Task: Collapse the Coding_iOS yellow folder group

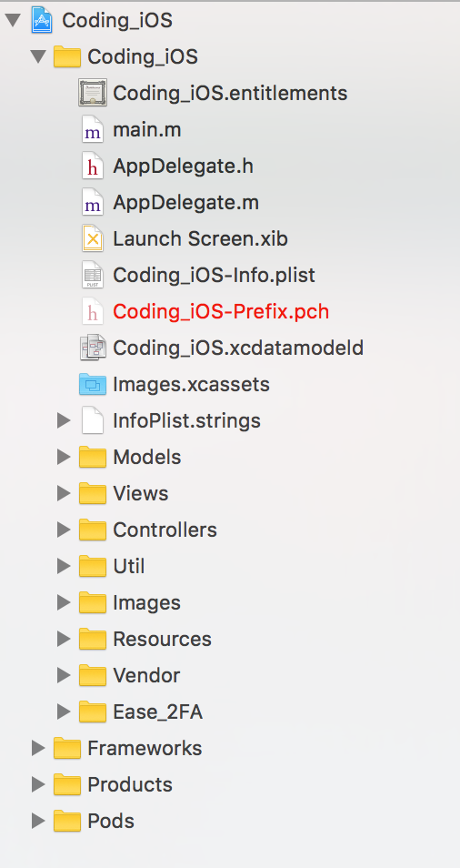Action: 38,56
